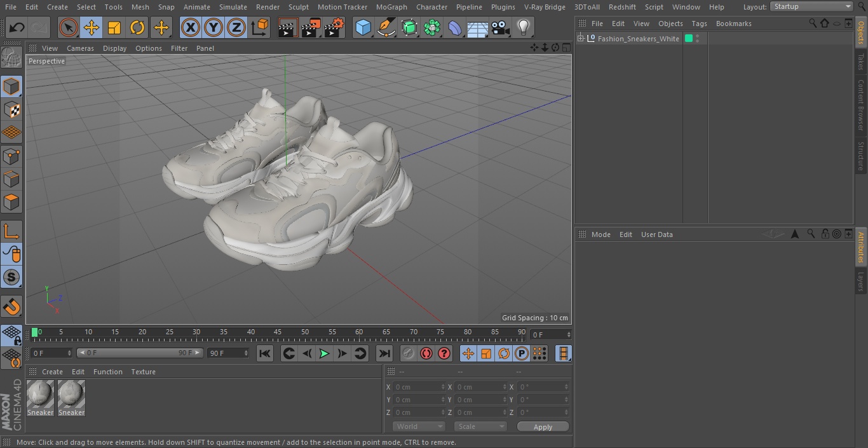Switch to Points mode
The image size is (868, 448).
coord(11,156)
